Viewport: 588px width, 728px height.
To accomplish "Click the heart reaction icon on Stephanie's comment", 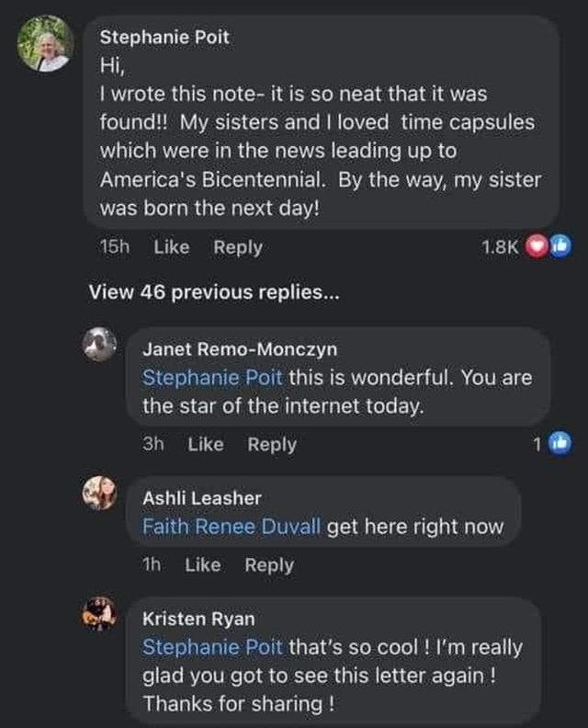I will [536, 246].
